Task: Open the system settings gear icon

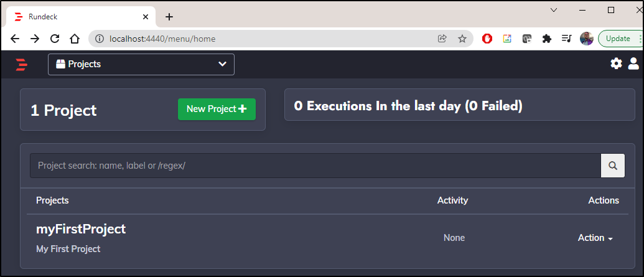Action: 616,63
